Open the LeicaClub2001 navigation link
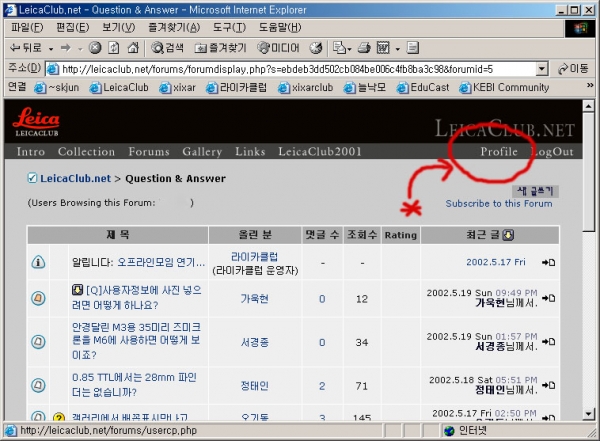 pos(320,151)
